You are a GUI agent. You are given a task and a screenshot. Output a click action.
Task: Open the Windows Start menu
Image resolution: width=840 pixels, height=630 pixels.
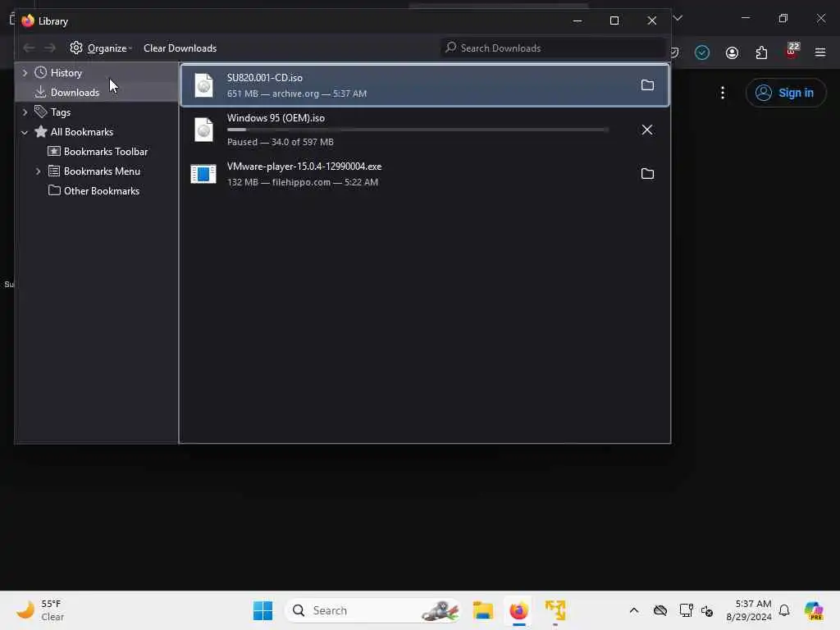[262, 610]
